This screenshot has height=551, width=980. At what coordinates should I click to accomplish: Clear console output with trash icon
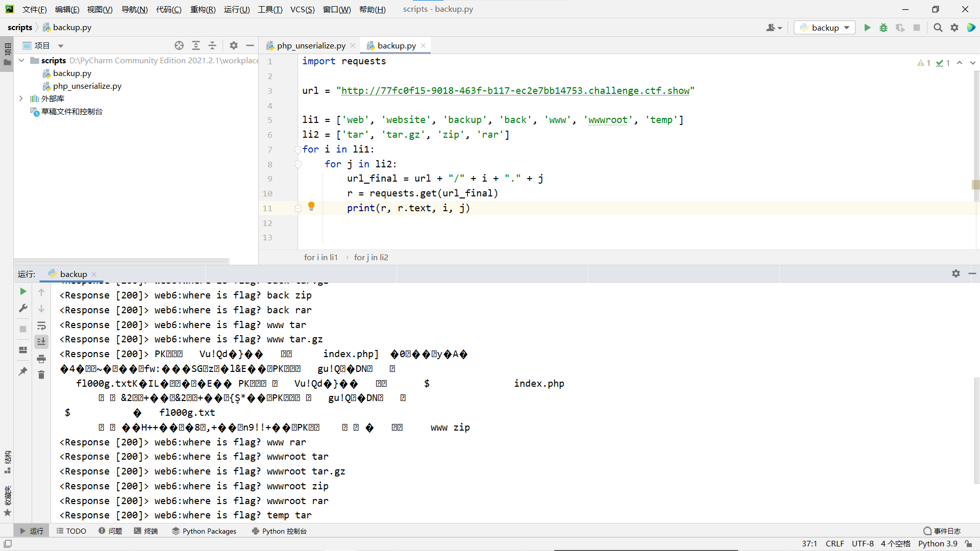click(x=41, y=375)
